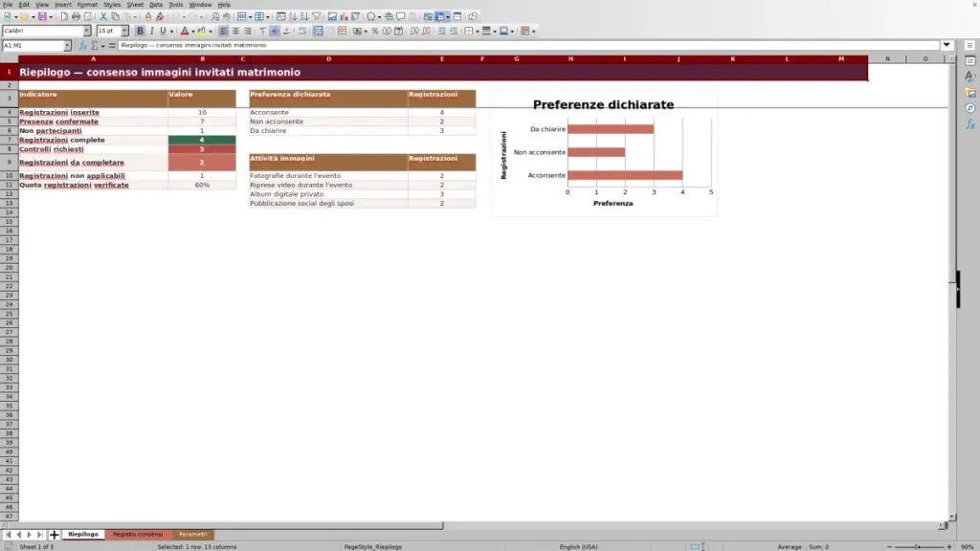980x551 pixels.
Task: Open the sidebar Gallery panel icon
Action: (970, 93)
